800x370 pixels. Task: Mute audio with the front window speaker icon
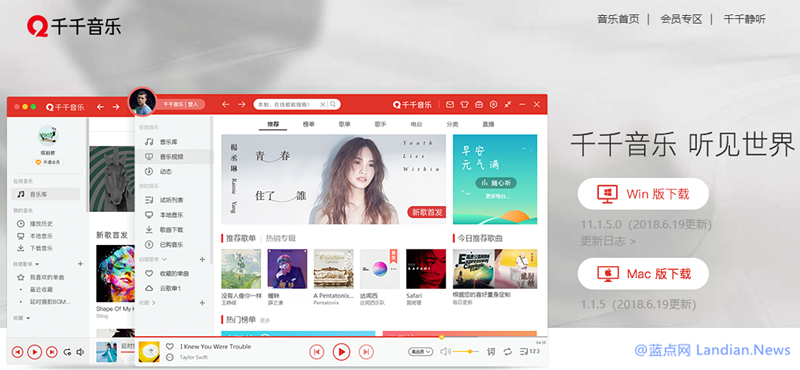tap(445, 352)
